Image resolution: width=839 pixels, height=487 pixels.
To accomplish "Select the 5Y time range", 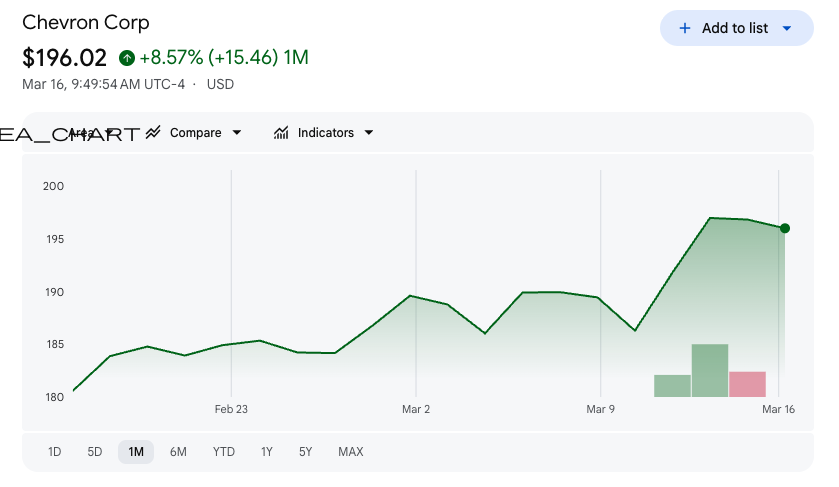I will tap(306, 452).
